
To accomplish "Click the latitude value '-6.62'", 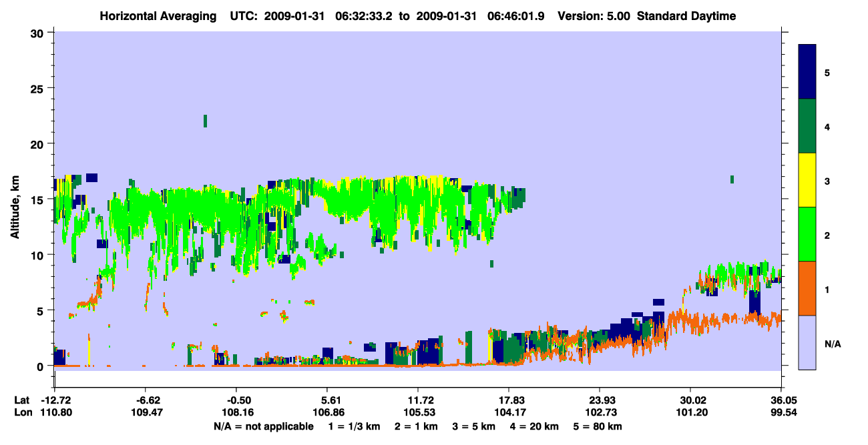I will pos(146,400).
